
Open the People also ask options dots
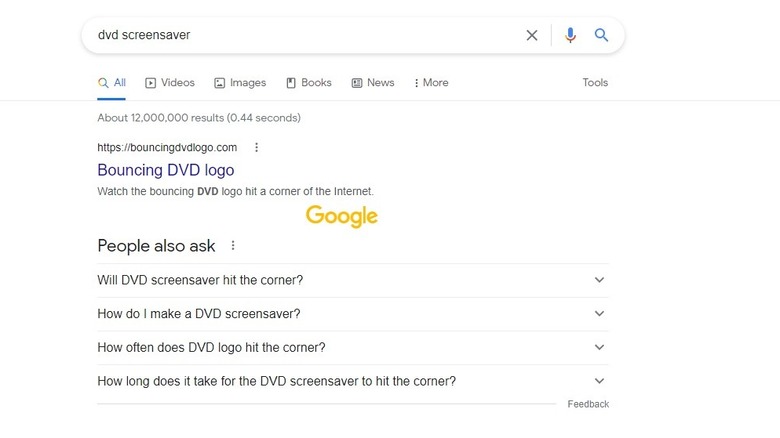[233, 245]
